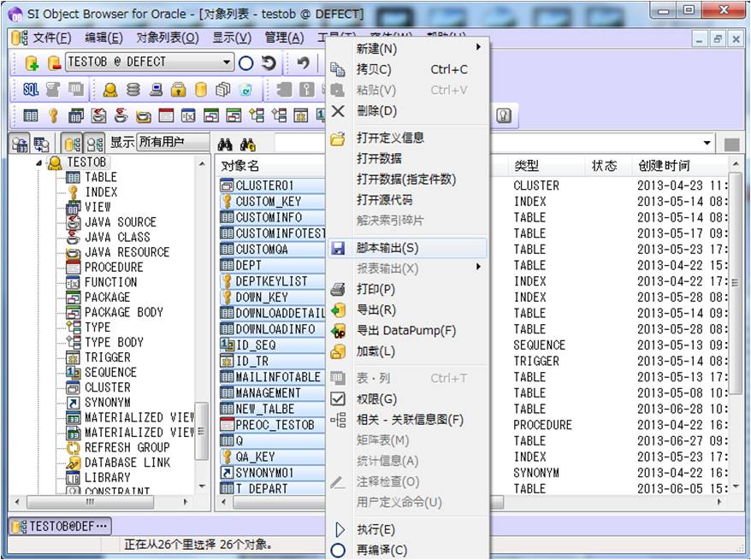Click the padlock security toolbar icon
This screenshot has width=751, height=560.
[x=177, y=91]
